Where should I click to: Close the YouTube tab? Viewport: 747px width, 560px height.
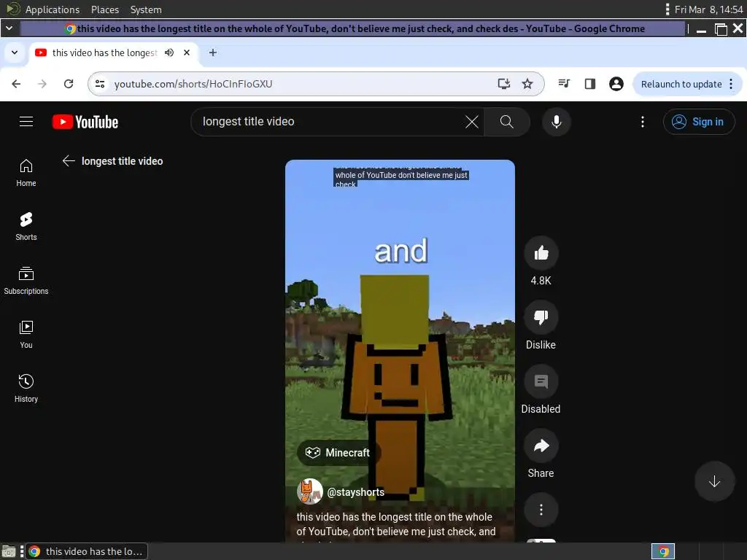(187, 52)
